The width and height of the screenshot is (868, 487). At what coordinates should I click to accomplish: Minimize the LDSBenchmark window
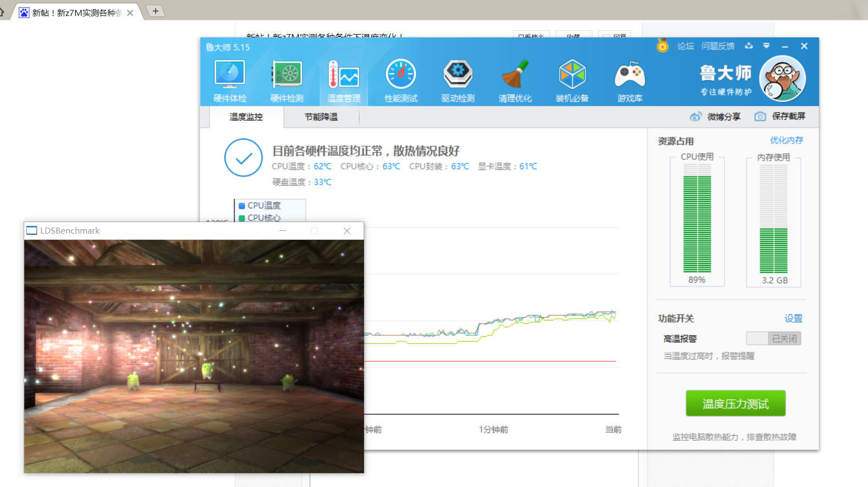[283, 231]
